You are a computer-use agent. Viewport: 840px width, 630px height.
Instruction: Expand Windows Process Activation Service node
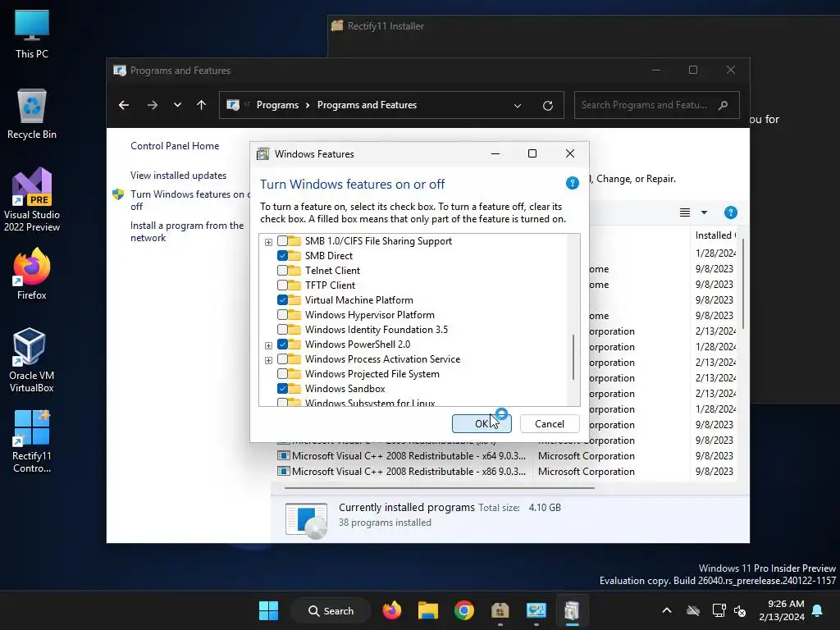pyautogui.click(x=268, y=360)
